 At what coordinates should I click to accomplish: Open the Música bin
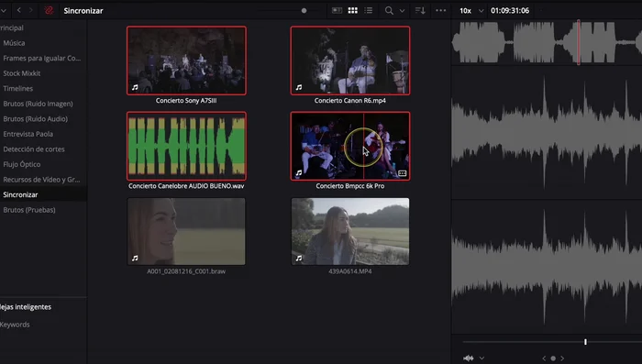click(14, 43)
